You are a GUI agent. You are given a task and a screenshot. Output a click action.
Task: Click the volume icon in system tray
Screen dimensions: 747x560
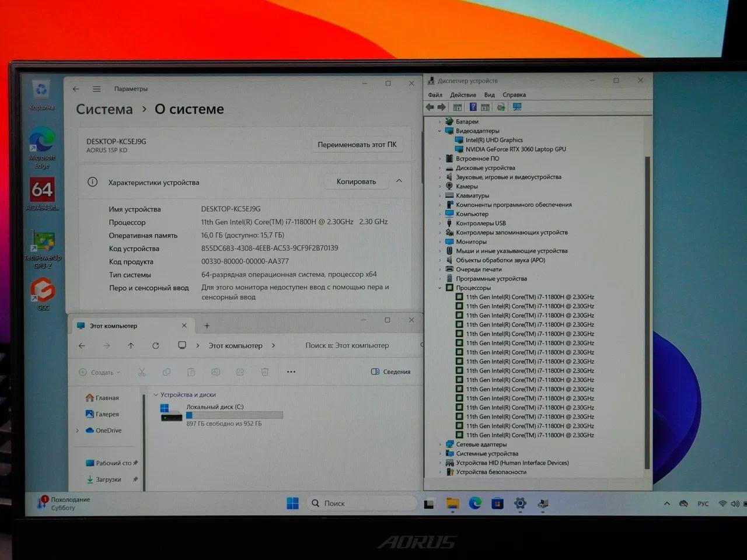(x=735, y=503)
